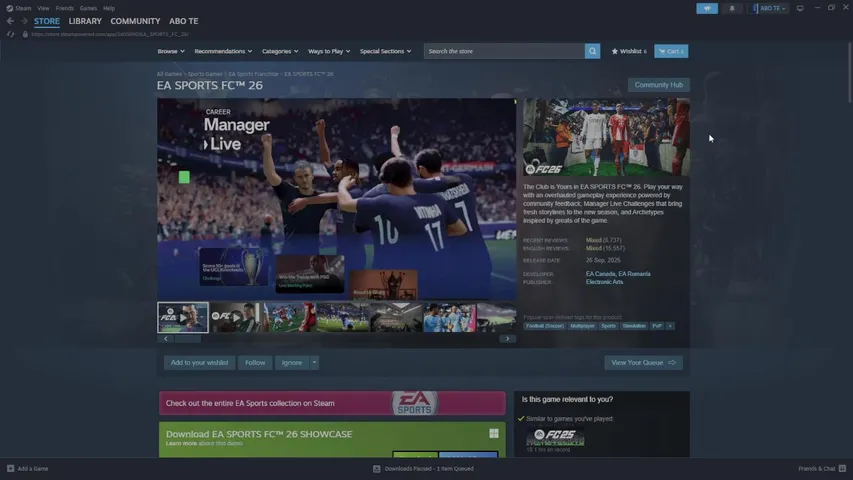Select the Simulation tag
The image size is (853, 480).
(x=634, y=326)
